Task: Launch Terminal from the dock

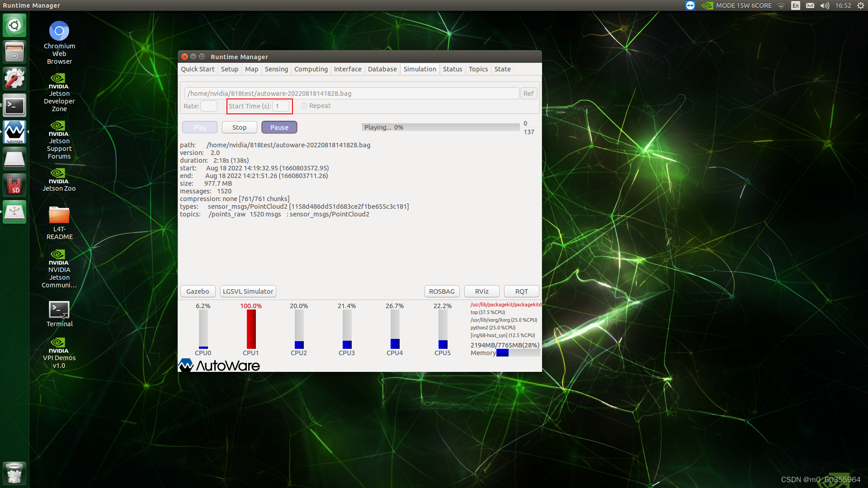Action: (14, 106)
